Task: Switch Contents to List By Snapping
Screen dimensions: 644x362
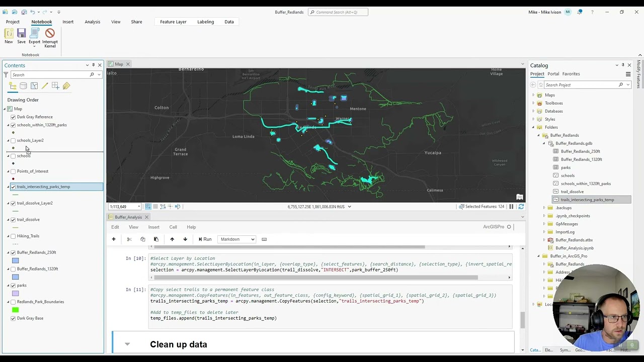Action: pos(55,86)
